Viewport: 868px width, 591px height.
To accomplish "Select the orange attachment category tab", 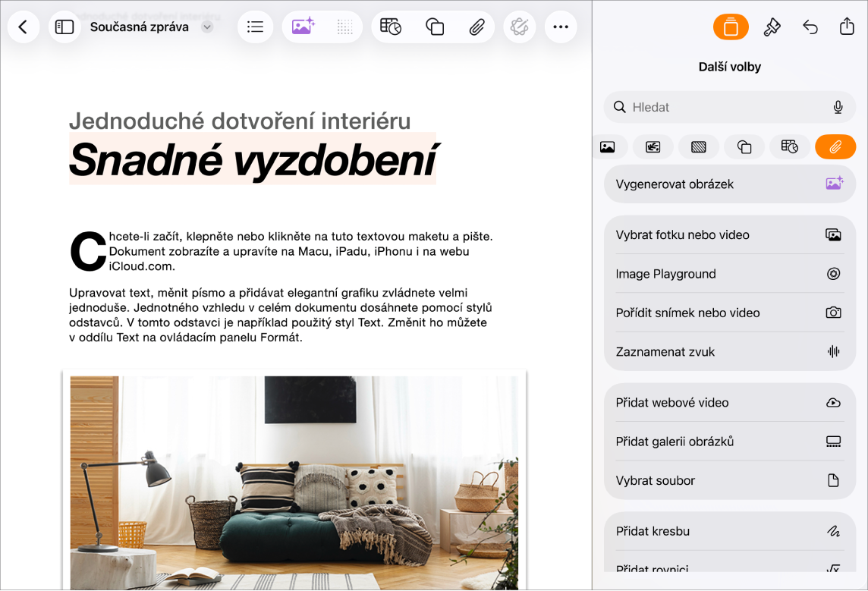I will [835, 147].
